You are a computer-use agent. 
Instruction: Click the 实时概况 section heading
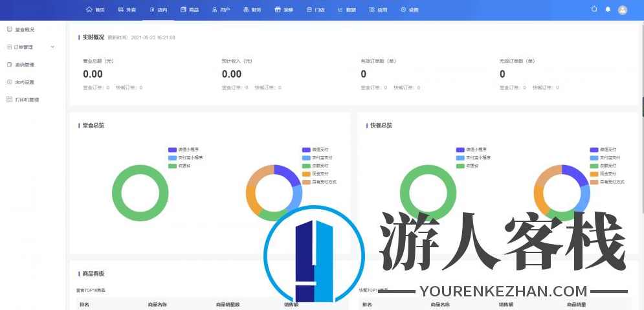point(93,38)
